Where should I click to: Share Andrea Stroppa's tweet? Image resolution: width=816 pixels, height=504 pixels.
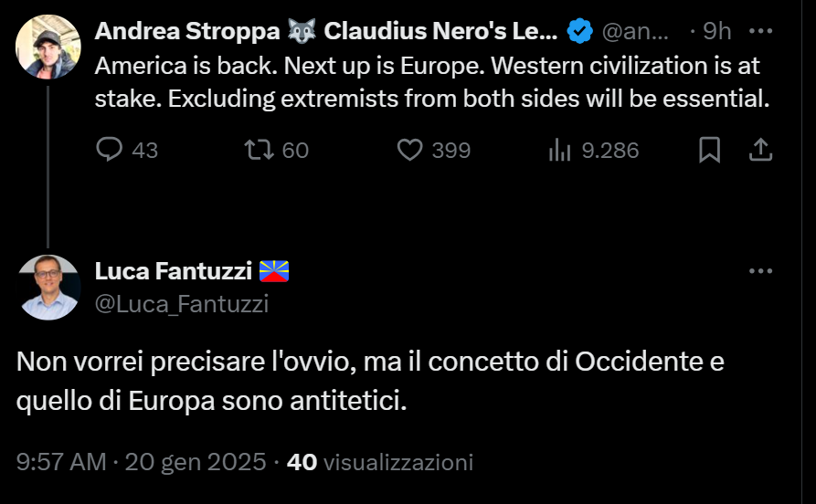(760, 150)
